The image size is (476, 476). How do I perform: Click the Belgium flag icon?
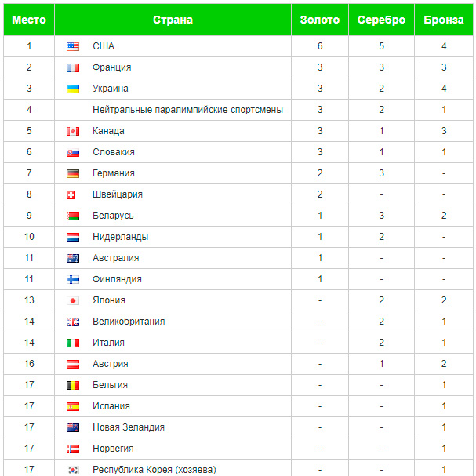point(73,385)
